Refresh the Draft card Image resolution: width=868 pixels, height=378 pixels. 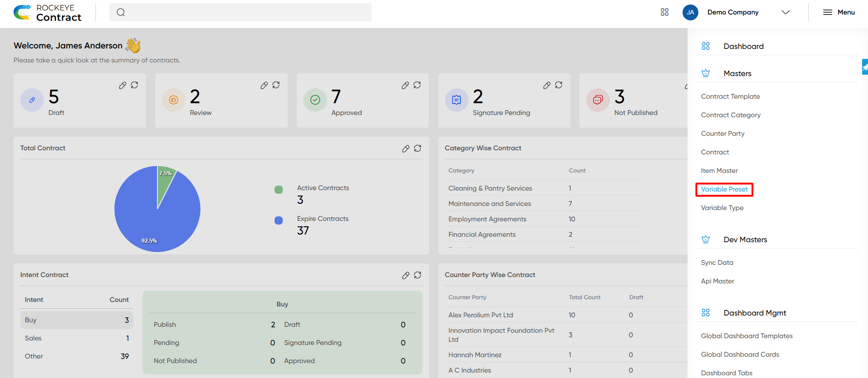(134, 85)
